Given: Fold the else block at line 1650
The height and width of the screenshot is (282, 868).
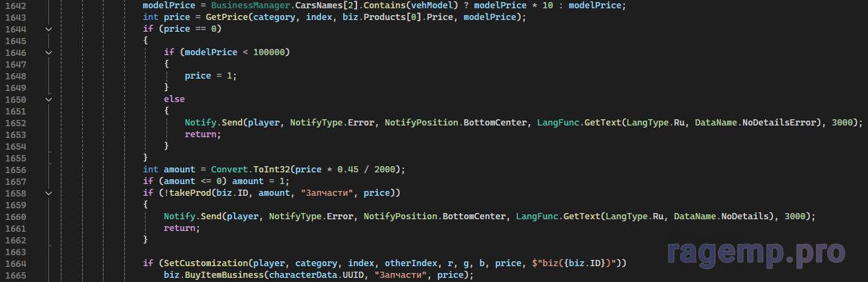Looking at the screenshot, I should [x=48, y=99].
